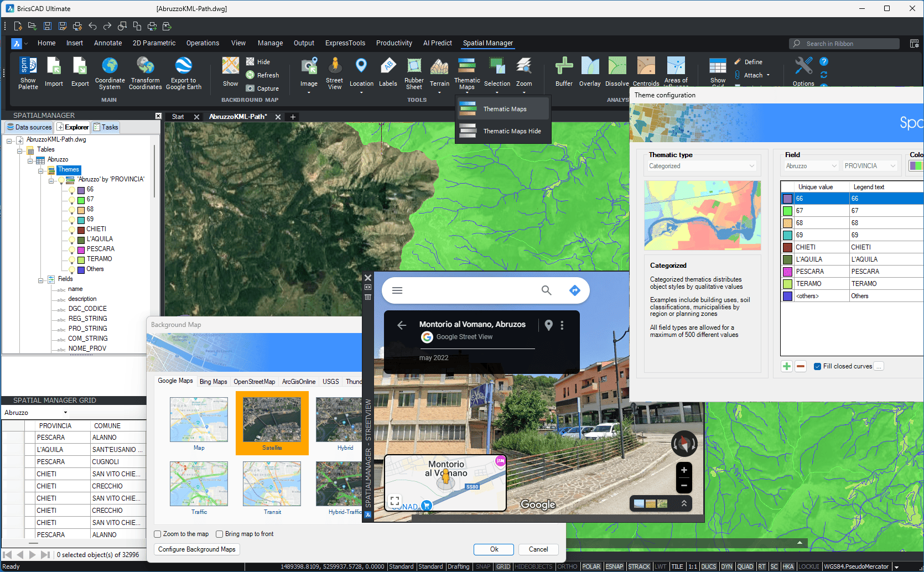The image size is (924, 572).
Task: Click L'AQUILA olive color swatch
Action: pyautogui.click(x=787, y=259)
